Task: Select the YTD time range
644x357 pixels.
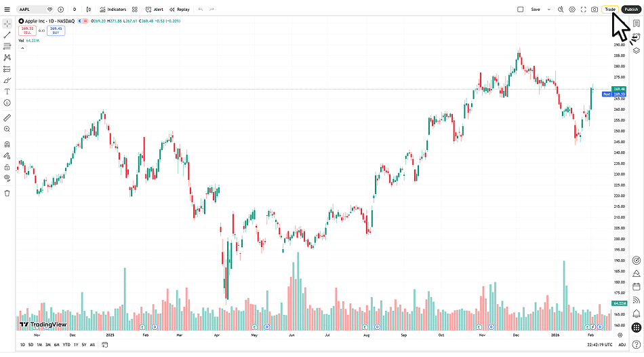Action: [66, 345]
